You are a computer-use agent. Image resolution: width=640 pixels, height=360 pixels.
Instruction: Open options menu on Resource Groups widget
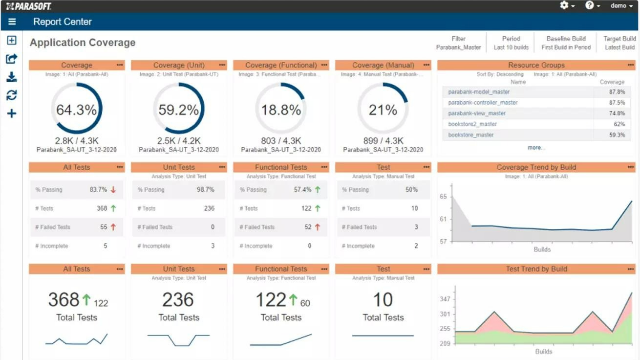631,65
